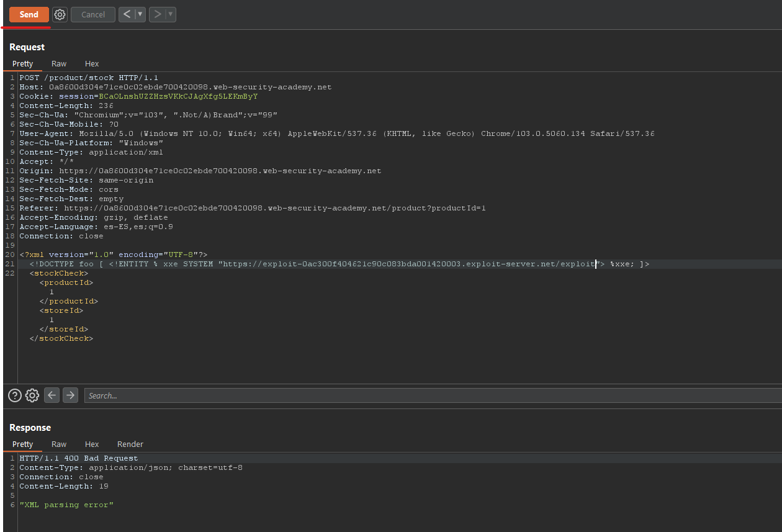Open send options gear icon beside Send

point(60,14)
